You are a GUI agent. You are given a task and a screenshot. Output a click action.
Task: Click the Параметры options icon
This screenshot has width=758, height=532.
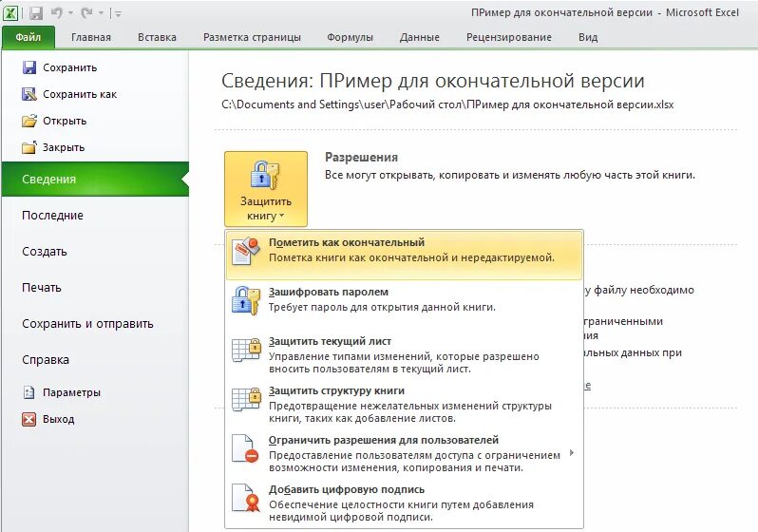29,392
